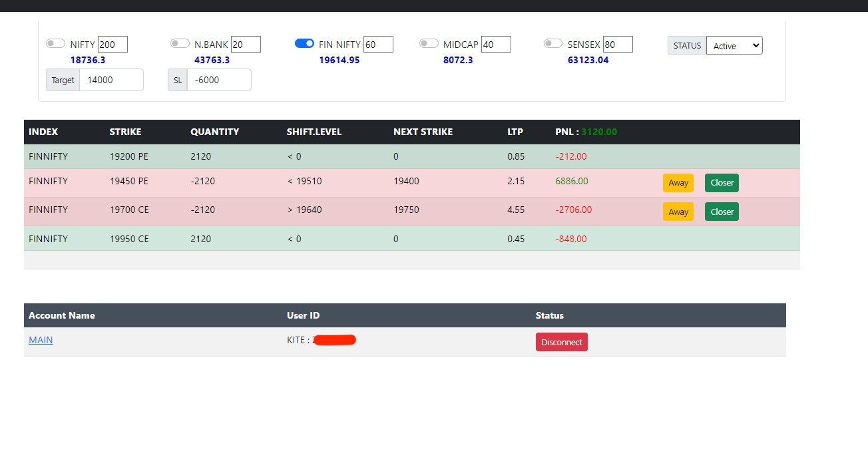Click the red Disconnect button
The image size is (868, 457).
[561, 342]
